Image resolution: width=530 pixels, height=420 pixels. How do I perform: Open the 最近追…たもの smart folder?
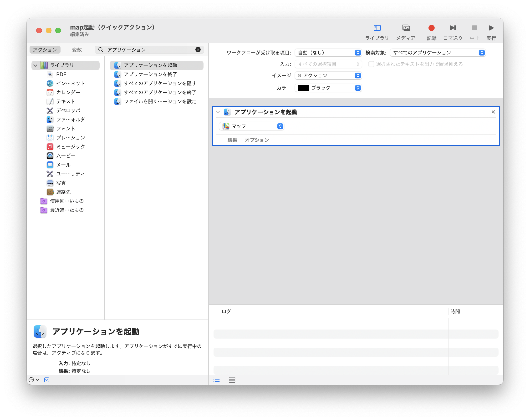tap(62, 210)
